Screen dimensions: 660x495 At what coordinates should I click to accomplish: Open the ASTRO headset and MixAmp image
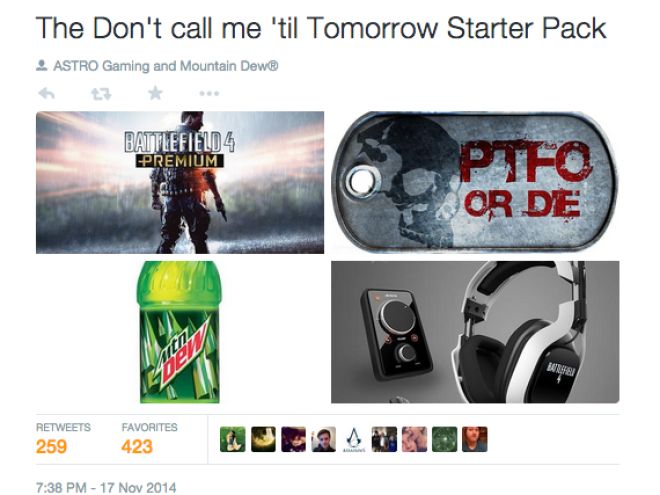[475, 332]
